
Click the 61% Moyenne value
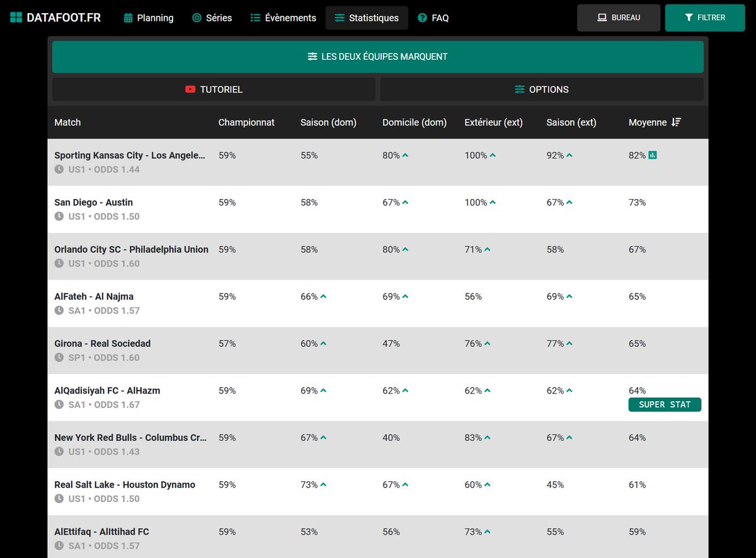click(637, 484)
